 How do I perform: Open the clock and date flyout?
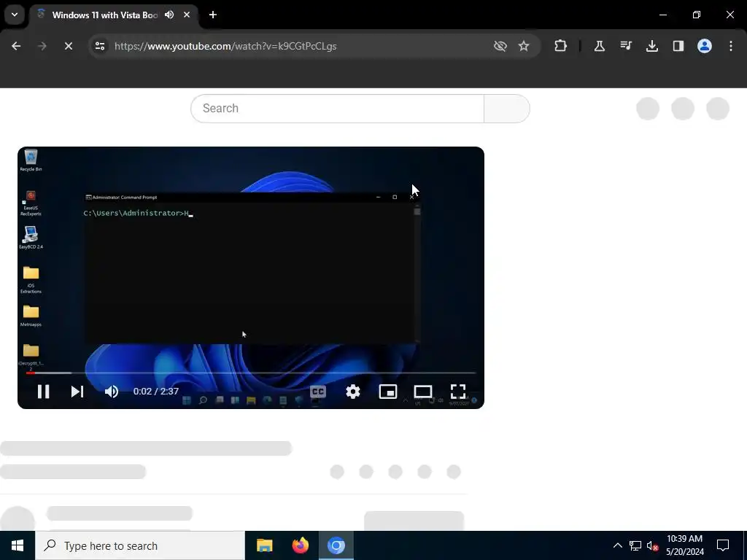tap(684, 545)
